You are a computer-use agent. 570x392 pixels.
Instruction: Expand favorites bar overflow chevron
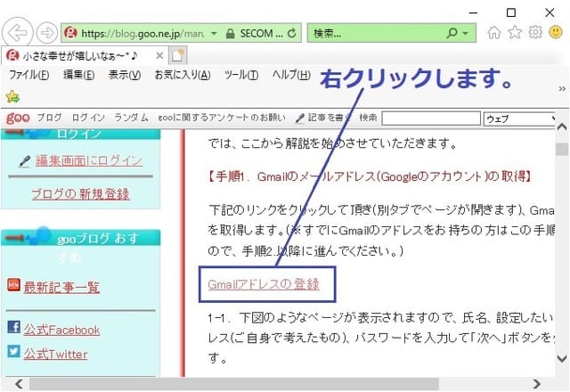coord(561,89)
